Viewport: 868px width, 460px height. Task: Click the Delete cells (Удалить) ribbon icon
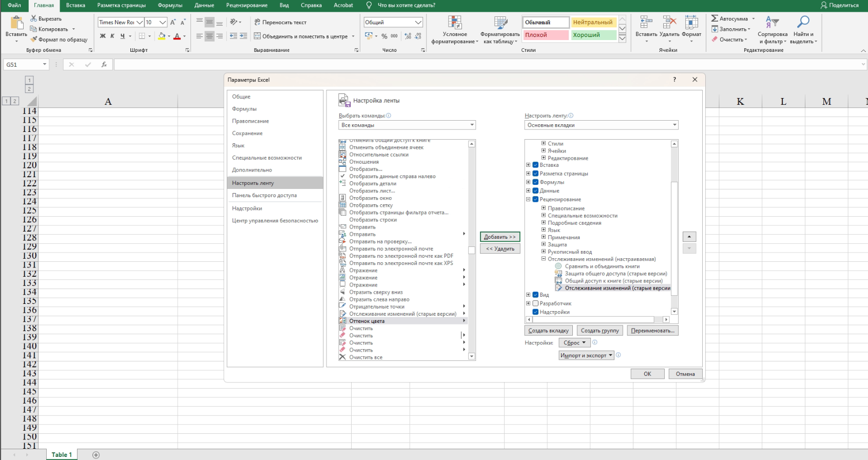(x=669, y=22)
